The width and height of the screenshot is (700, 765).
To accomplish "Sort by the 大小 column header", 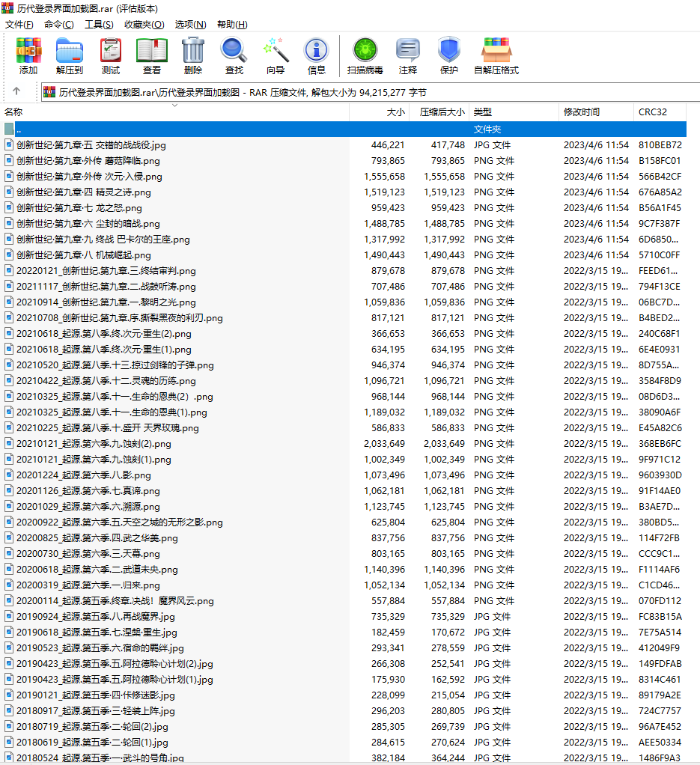I will click(x=380, y=112).
